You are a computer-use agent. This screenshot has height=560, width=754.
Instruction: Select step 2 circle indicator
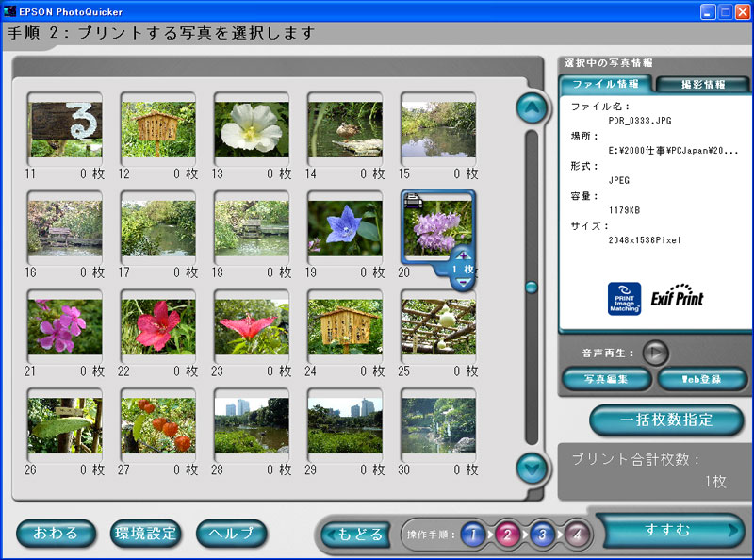click(x=507, y=535)
